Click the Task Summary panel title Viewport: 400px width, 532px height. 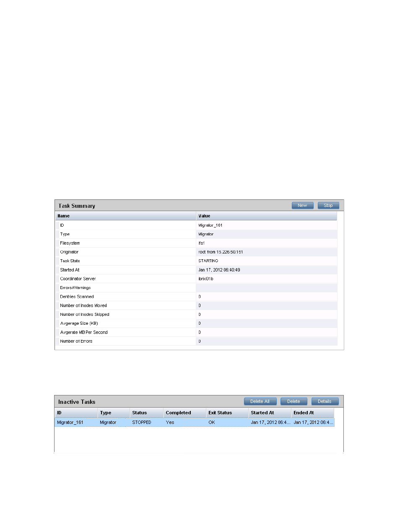77,206
